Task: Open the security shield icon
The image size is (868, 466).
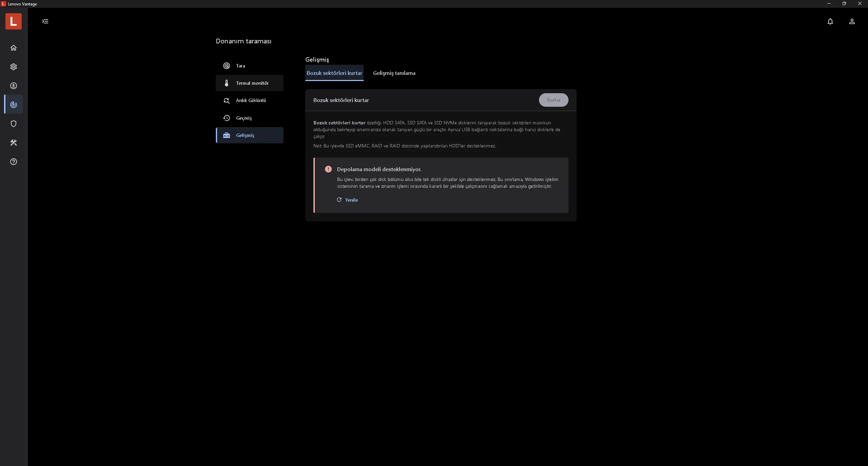Action: pos(14,124)
